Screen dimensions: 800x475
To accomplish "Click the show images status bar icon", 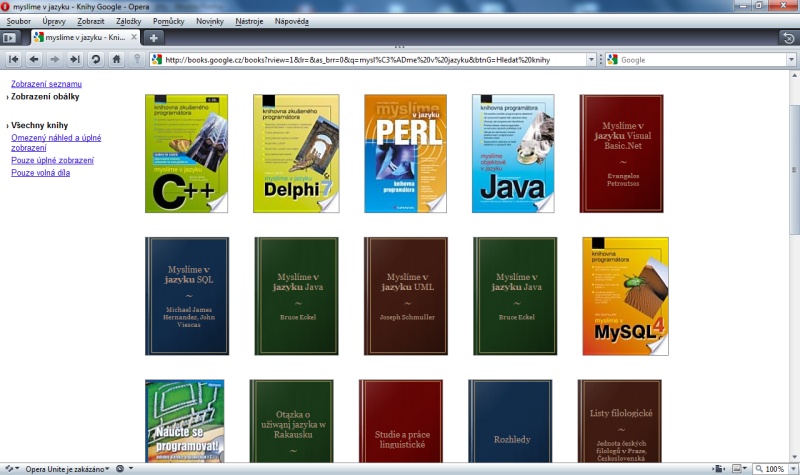I will coord(737,469).
